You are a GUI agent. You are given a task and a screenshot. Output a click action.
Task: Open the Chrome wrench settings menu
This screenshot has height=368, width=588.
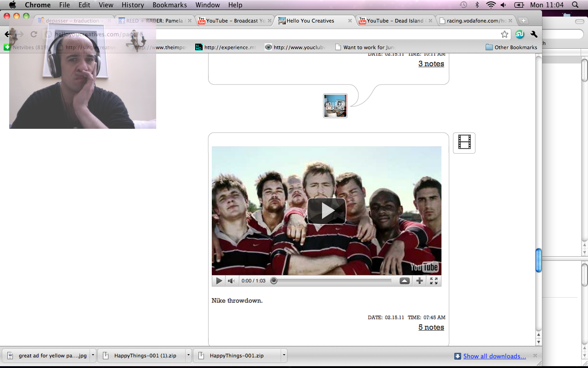point(534,34)
